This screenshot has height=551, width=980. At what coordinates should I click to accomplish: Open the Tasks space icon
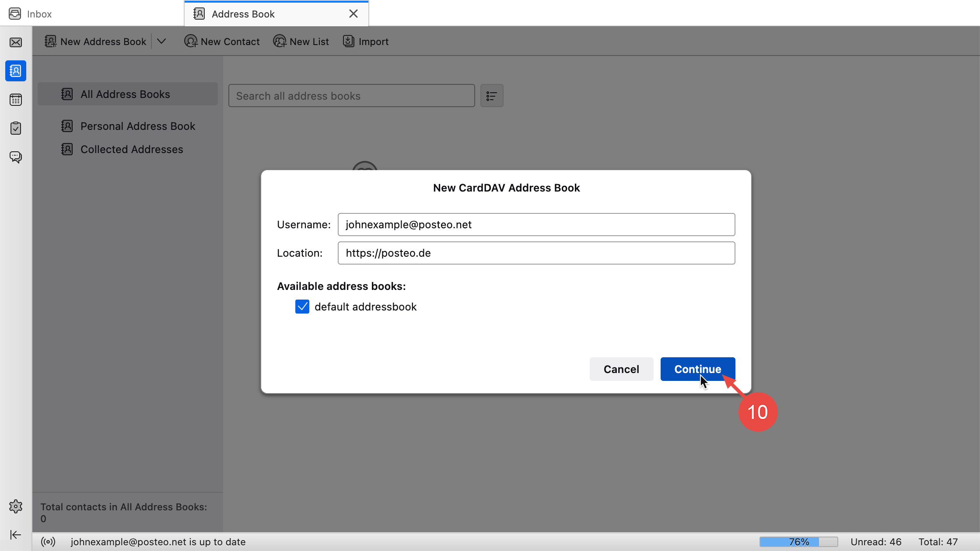[x=16, y=128]
